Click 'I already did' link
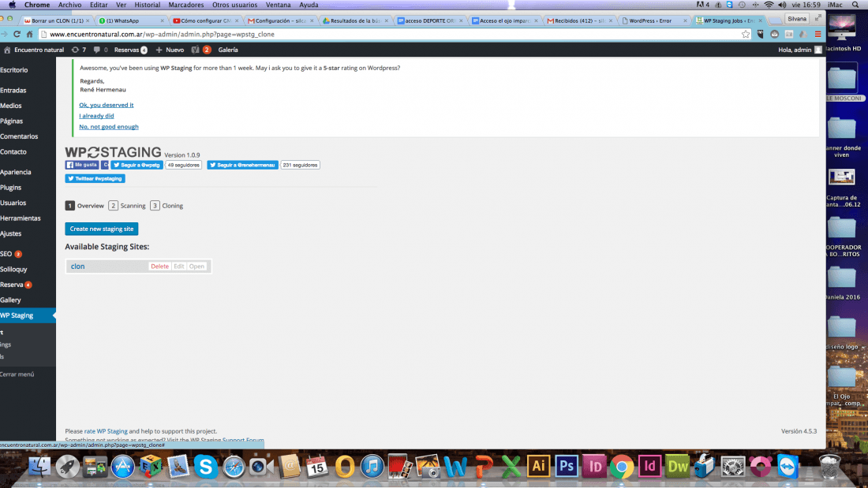868x488 pixels. (96, 116)
